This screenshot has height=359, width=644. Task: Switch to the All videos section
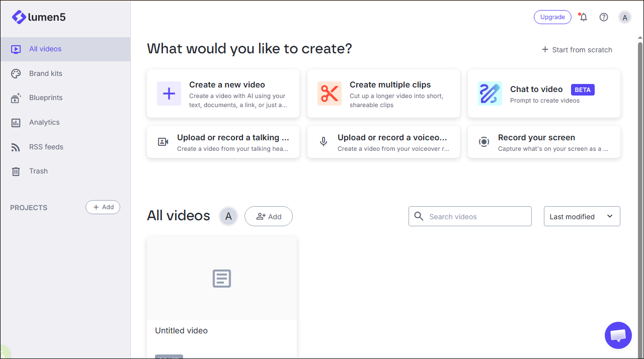(46, 49)
